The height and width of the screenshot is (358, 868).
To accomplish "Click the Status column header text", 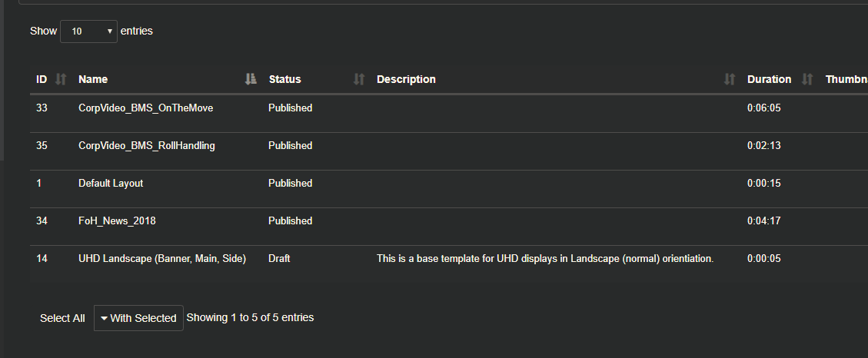I will click(x=285, y=79).
